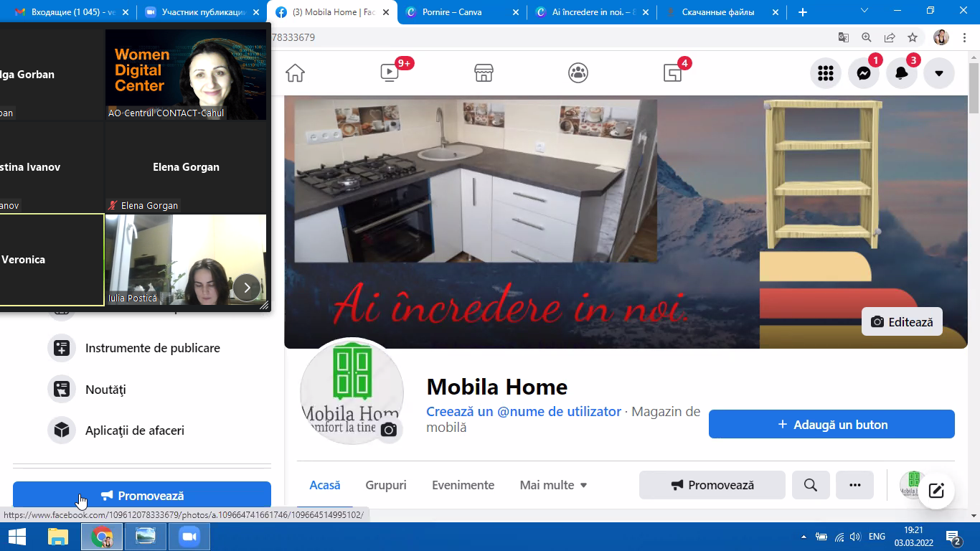Click the profile picture camera icon
Viewport: 980px width, 551px height.
click(388, 430)
